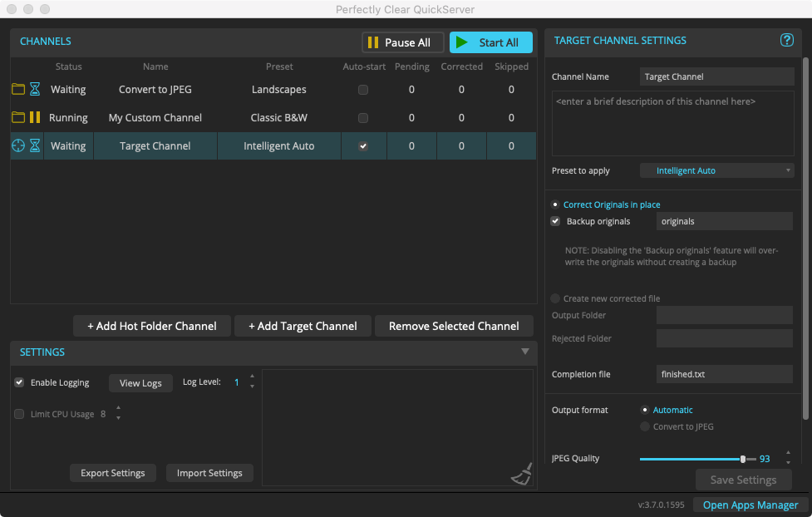Viewport: 812px width, 517px height.
Task: Click the log level value '1'
Action: (237, 382)
